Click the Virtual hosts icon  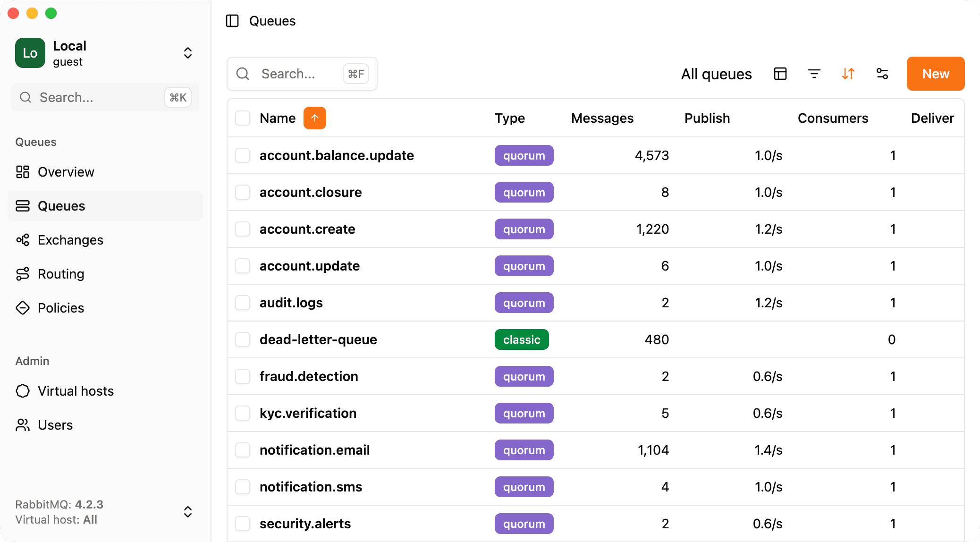23,391
